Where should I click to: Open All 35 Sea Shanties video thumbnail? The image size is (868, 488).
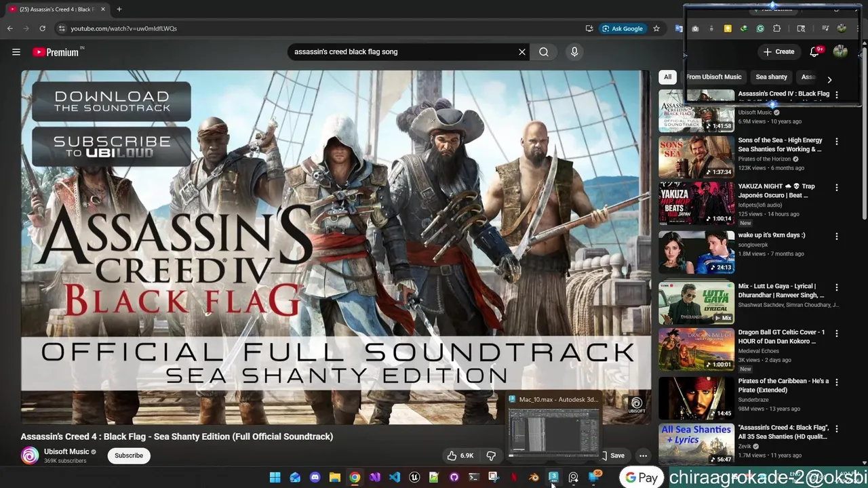(x=696, y=445)
